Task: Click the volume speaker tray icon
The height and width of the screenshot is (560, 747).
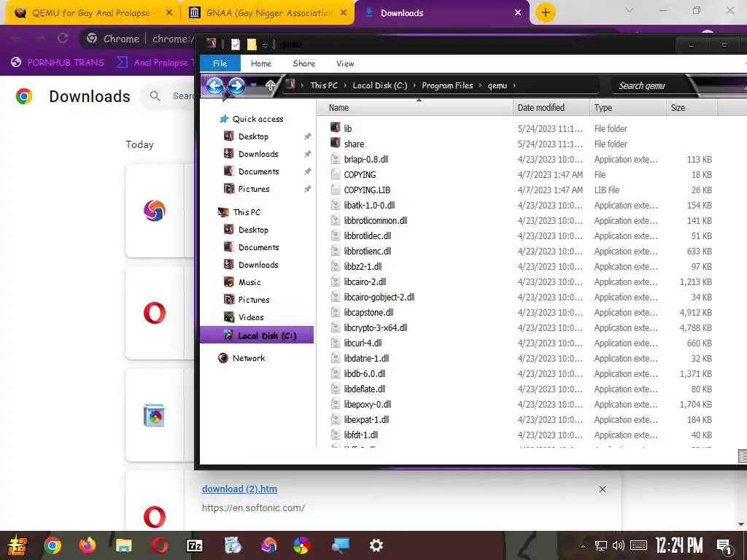Action: coord(619,545)
